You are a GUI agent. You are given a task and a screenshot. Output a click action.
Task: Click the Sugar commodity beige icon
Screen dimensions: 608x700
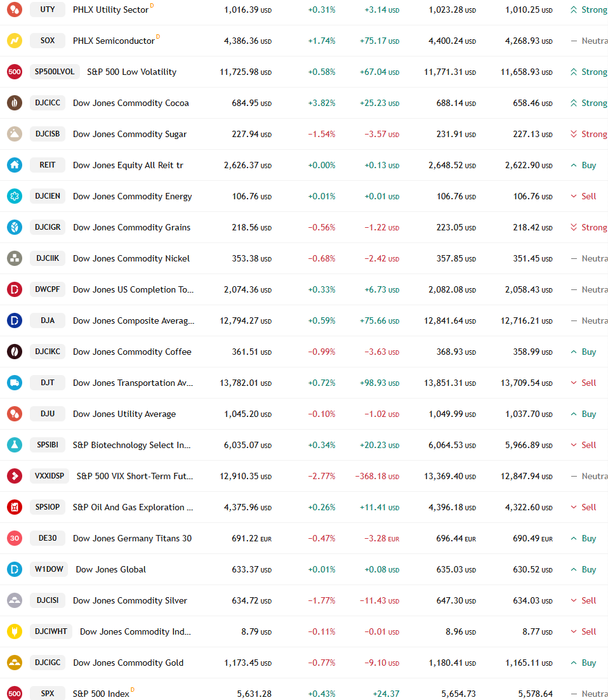tap(15, 134)
